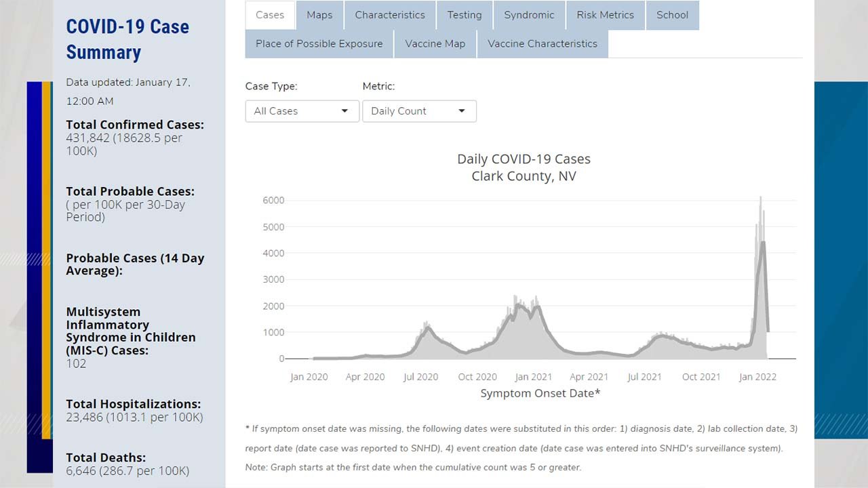
Task: Open Place of Possible Exposure tab
Action: tap(319, 43)
